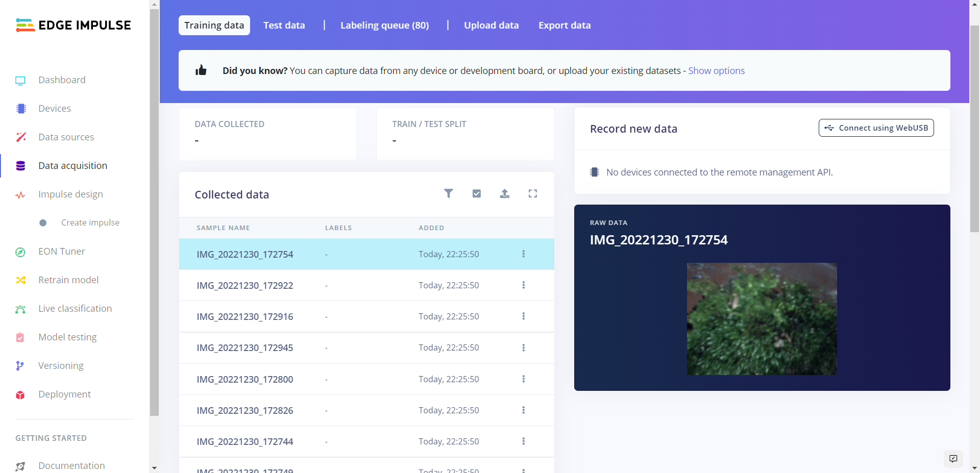Follow the Show options link

click(717, 71)
